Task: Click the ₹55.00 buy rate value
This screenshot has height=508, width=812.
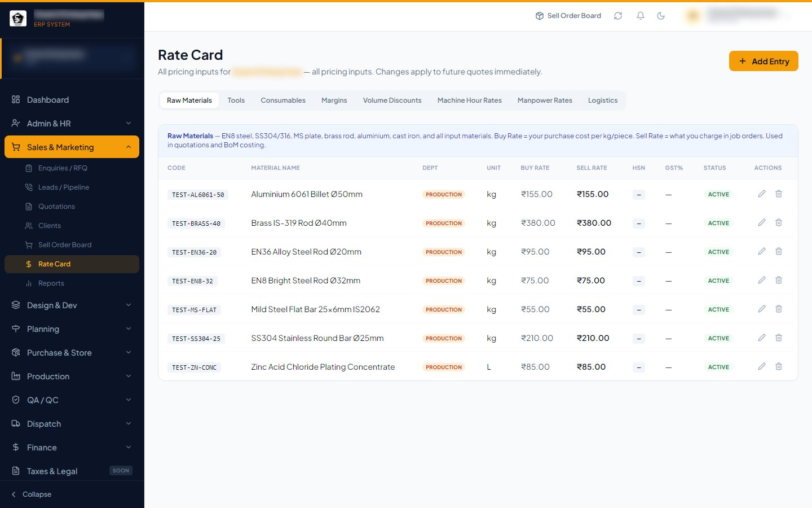Action: coord(535,309)
